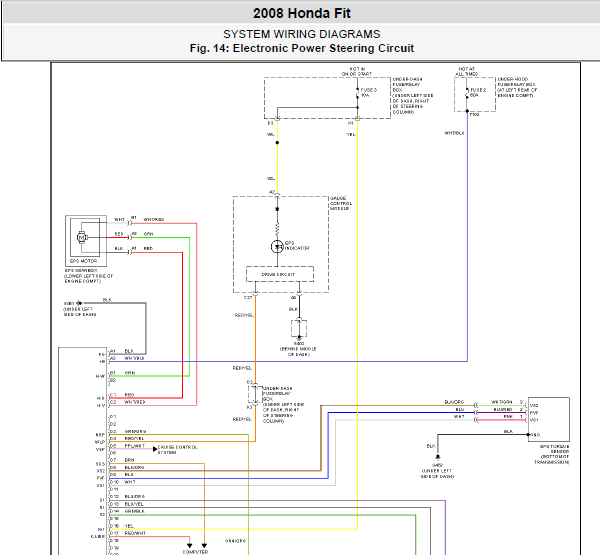This screenshot has width=600, height=555.
Task: Click the SYSTEM WIRING DIAGRAMS heading
Action: (x=302, y=34)
